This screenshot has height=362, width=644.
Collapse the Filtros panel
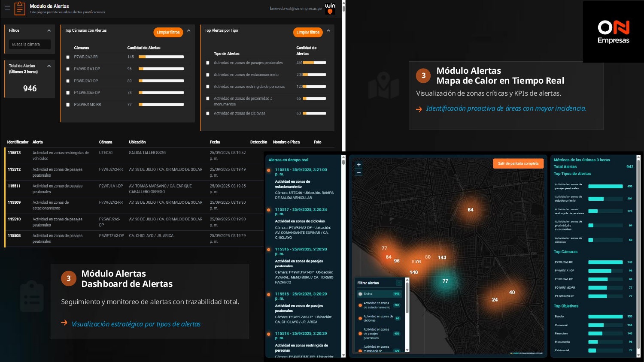coord(49,30)
